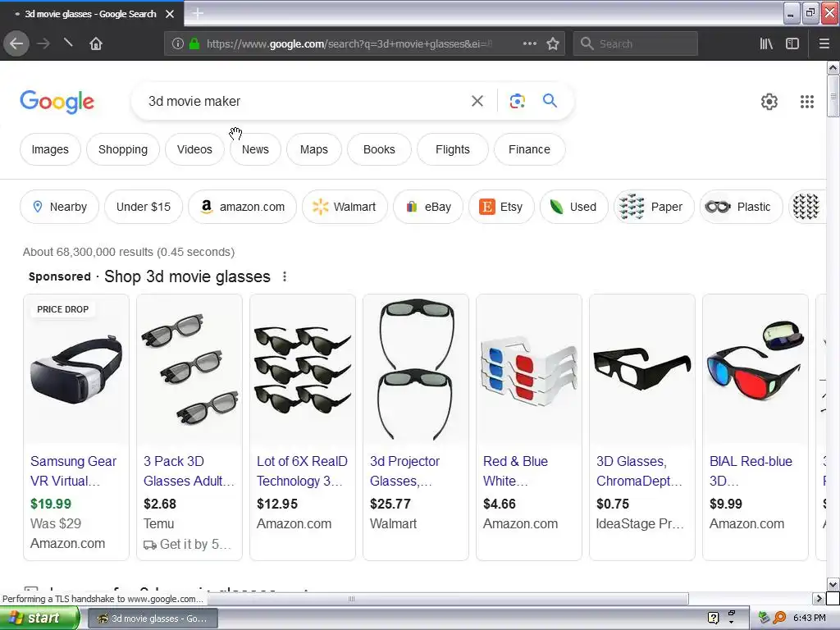The height and width of the screenshot is (630, 840).
Task: Open BIAL Red-blue 3D product link
Action: [751, 471]
